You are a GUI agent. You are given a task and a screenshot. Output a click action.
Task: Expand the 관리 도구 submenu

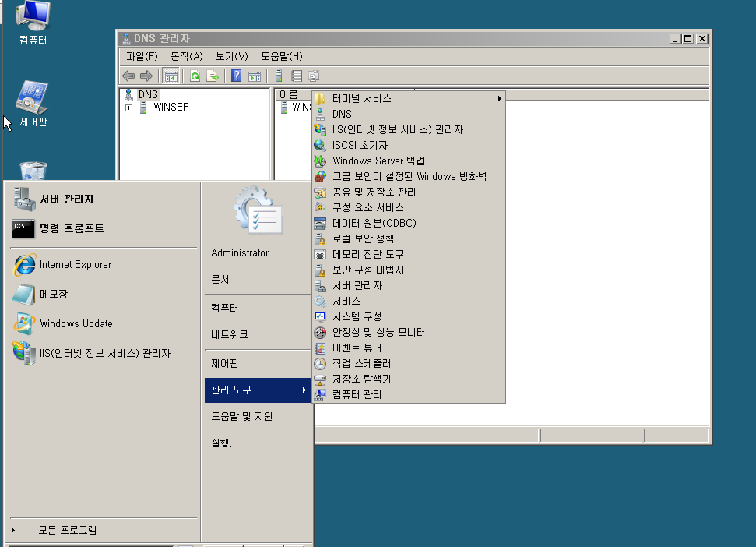coord(258,390)
